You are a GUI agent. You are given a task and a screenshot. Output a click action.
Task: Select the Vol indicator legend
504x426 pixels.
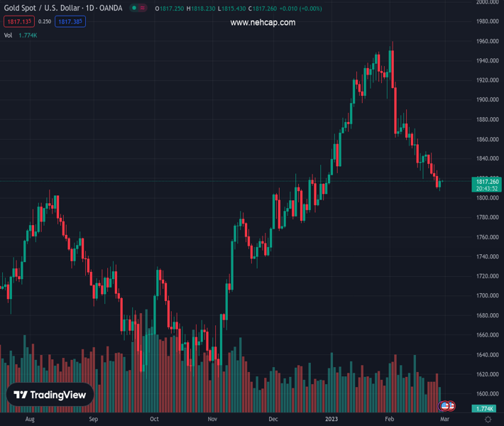[x=9, y=35]
